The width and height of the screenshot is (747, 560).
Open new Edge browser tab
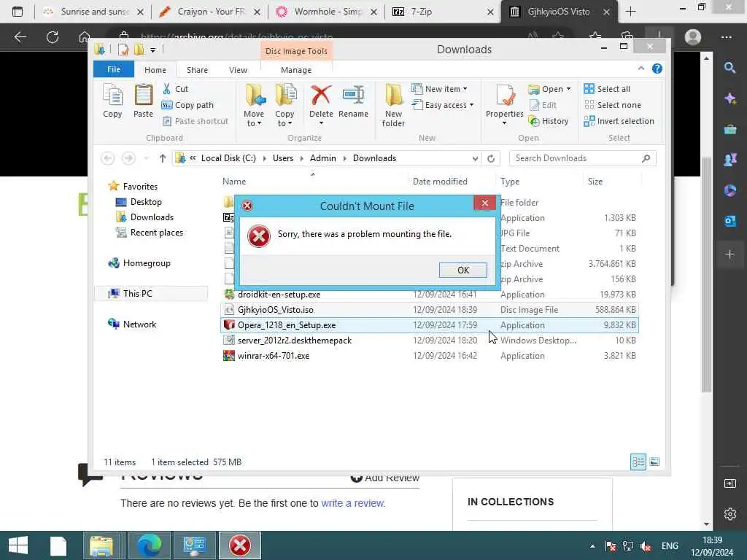[630, 12]
